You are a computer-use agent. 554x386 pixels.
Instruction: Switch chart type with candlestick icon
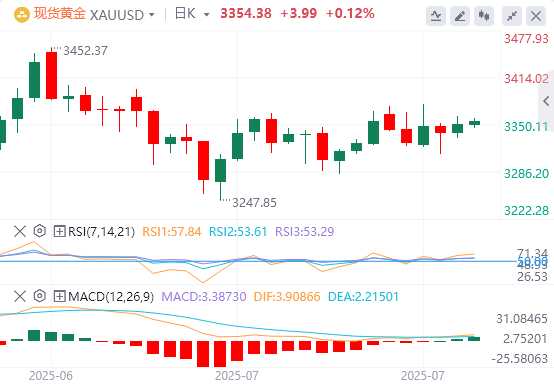tap(484, 16)
